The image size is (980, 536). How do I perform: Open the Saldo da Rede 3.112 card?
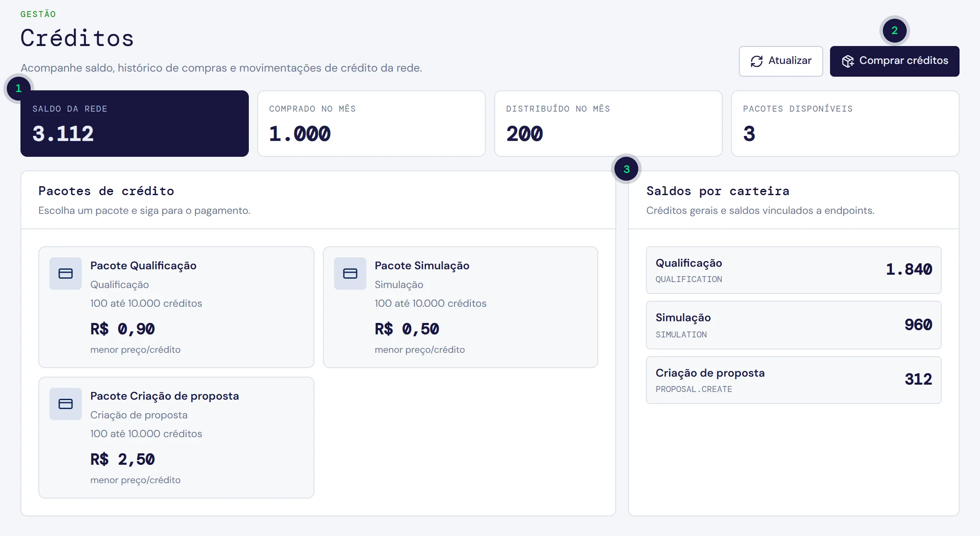pyautogui.click(x=135, y=124)
